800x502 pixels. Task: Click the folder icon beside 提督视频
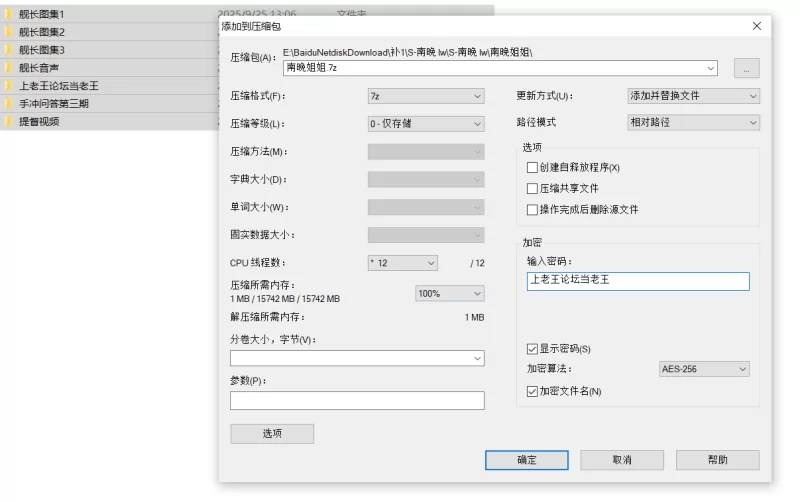(x=8, y=121)
